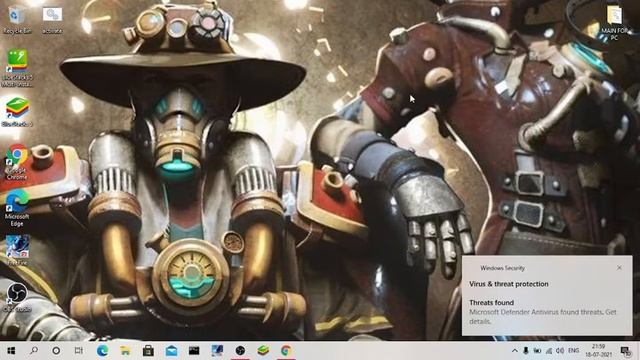Open the blue pinned app beside terminal

pyautogui.click(x=217, y=351)
